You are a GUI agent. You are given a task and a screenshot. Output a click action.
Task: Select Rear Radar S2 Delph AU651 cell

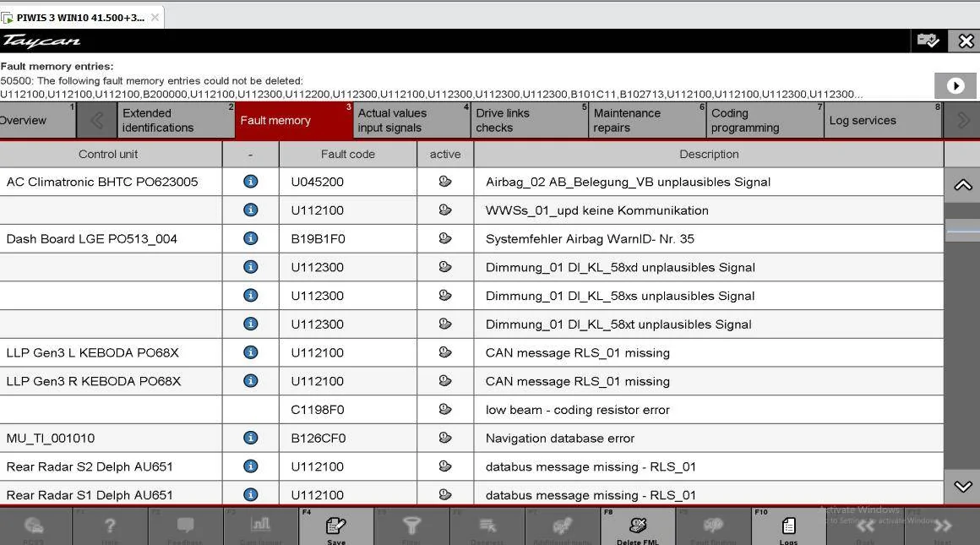pyautogui.click(x=111, y=466)
